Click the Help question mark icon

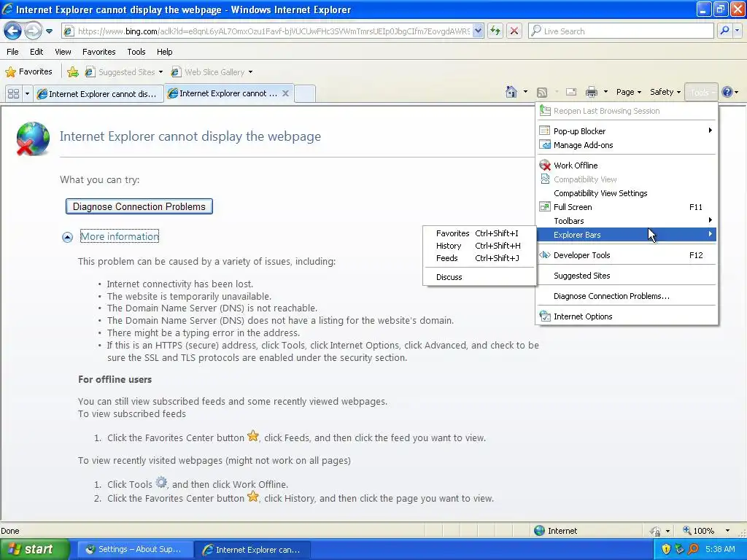(727, 92)
